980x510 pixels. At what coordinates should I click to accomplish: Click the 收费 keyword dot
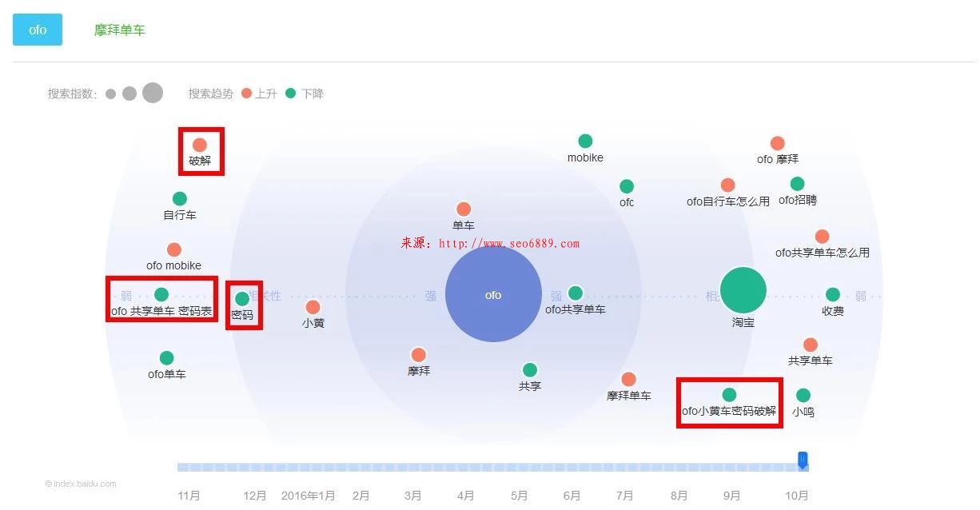coord(833,294)
